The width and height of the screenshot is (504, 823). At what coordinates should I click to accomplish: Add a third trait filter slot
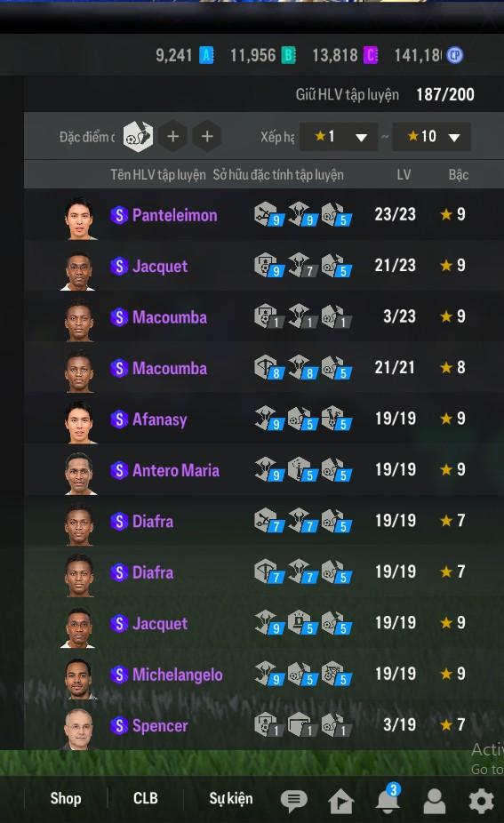point(207,137)
